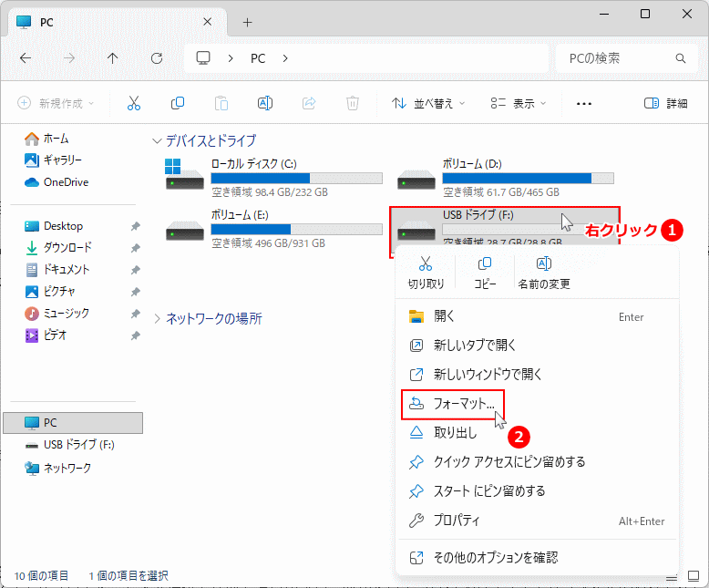Screen dimensions: 709x588
Task: Open the view (表示) dropdown
Action: coord(516,103)
